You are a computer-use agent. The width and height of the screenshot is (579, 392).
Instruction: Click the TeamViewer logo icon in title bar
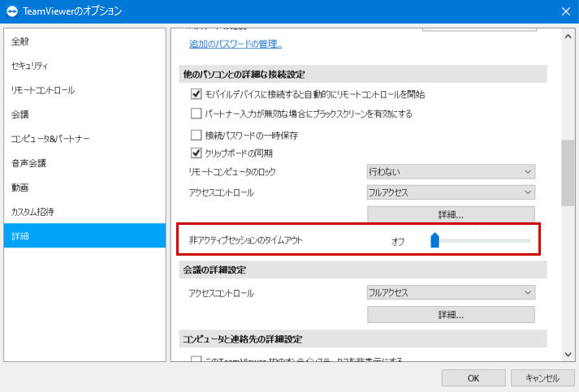pyautogui.click(x=12, y=11)
